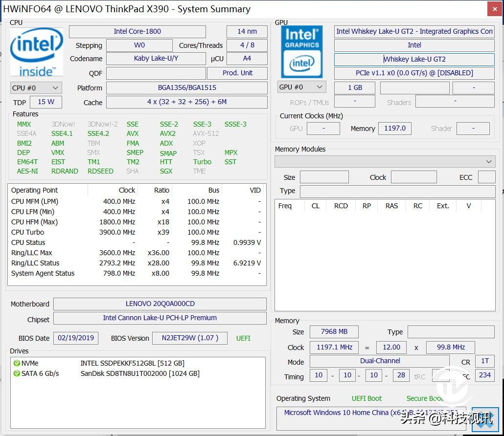Click the Whiskey Lake-U GT2 codename field
Screen dimensions: 504x436
(414, 59)
